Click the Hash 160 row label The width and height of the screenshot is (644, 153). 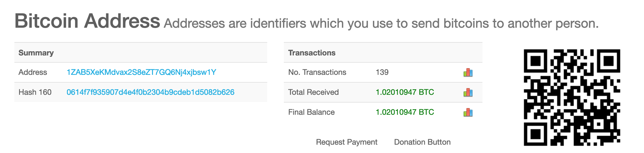(35, 92)
